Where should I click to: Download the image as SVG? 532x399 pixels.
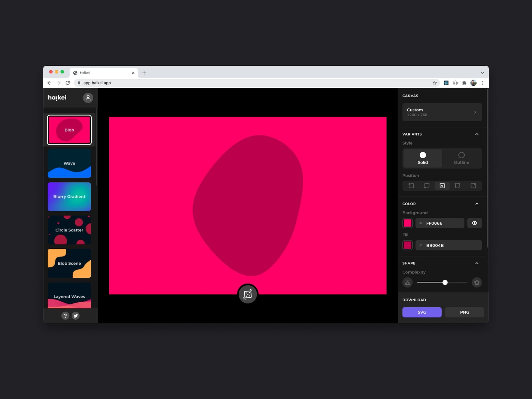[422, 312]
